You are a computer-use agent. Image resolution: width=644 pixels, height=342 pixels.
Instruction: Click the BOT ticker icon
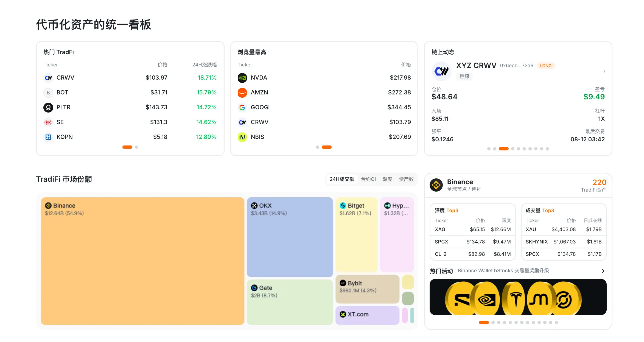coord(48,93)
